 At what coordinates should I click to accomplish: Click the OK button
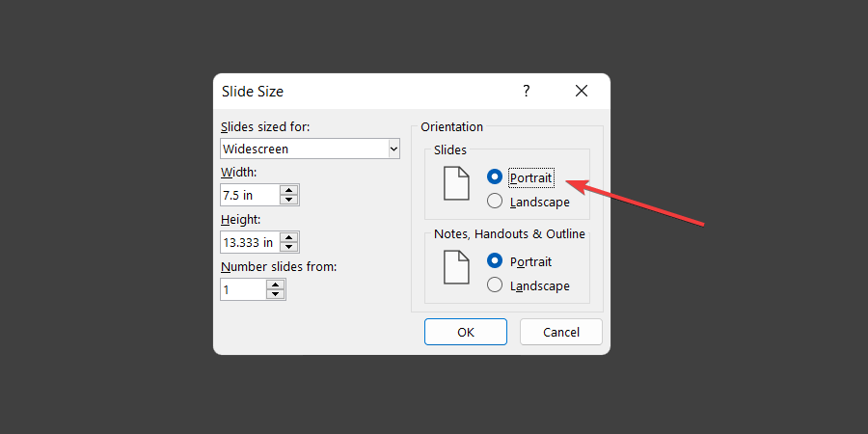466,332
